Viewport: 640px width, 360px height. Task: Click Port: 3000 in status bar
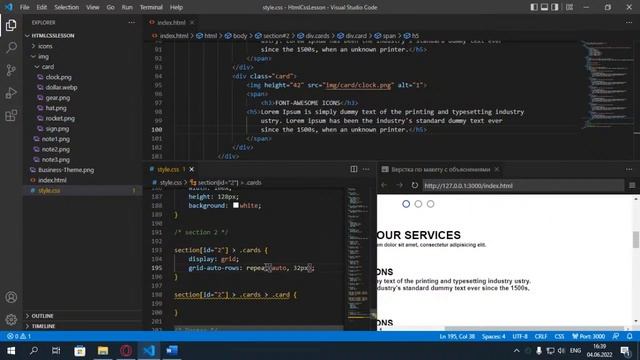point(589,336)
